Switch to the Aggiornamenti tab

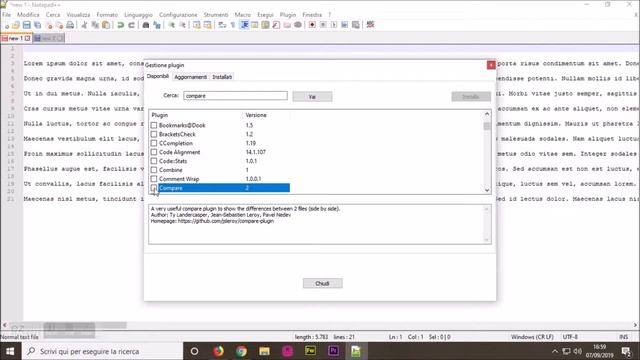pyautogui.click(x=191, y=77)
